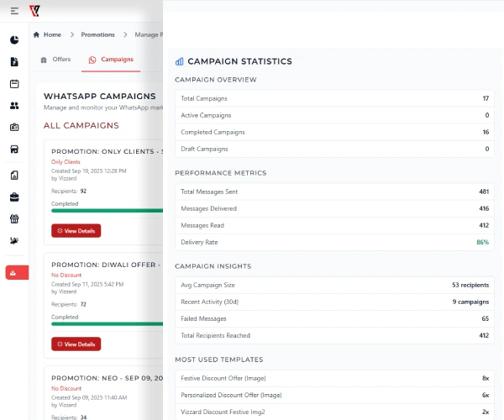504x420 pixels.
Task: Open the dashboard pie chart icon
Action: (14, 39)
